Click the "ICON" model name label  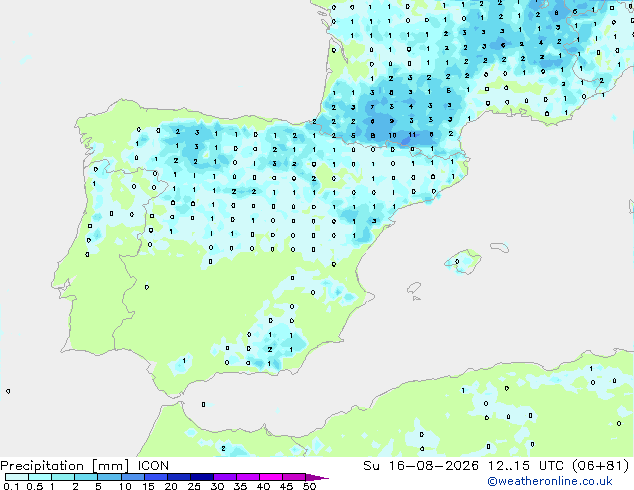pyautogui.click(x=153, y=466)
